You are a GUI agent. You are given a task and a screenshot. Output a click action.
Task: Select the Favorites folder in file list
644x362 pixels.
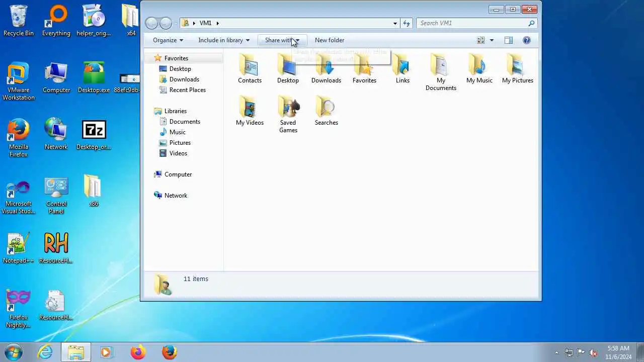[364, 68]
